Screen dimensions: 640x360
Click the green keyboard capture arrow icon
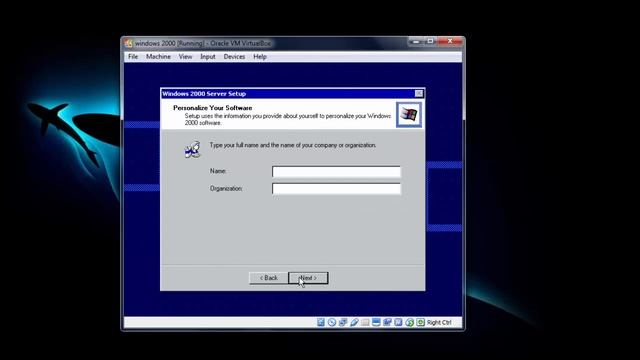coord(420,322)
